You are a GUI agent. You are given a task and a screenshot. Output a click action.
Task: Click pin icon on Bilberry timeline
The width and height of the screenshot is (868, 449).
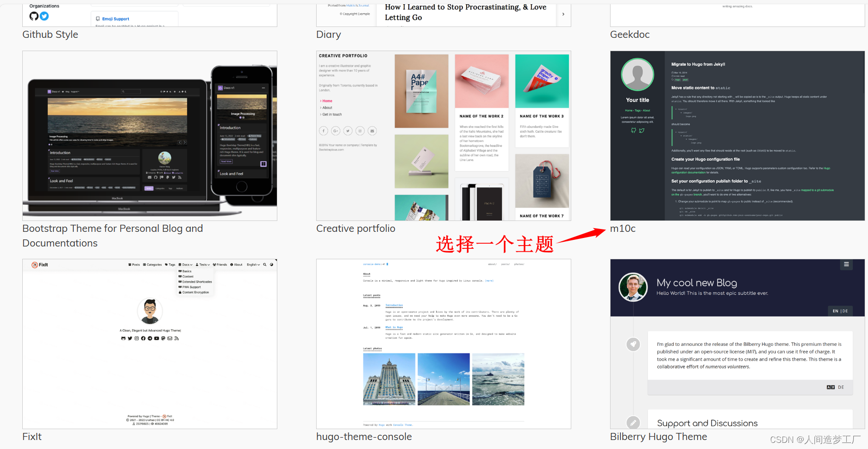pos(633,344)
